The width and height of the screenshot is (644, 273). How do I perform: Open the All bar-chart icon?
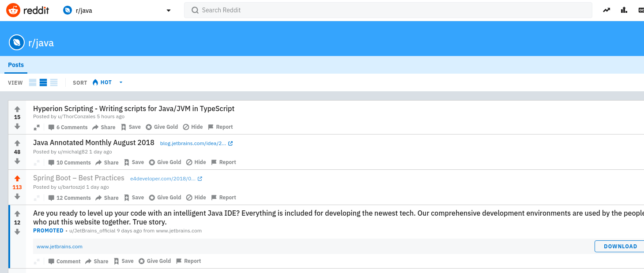624,10
